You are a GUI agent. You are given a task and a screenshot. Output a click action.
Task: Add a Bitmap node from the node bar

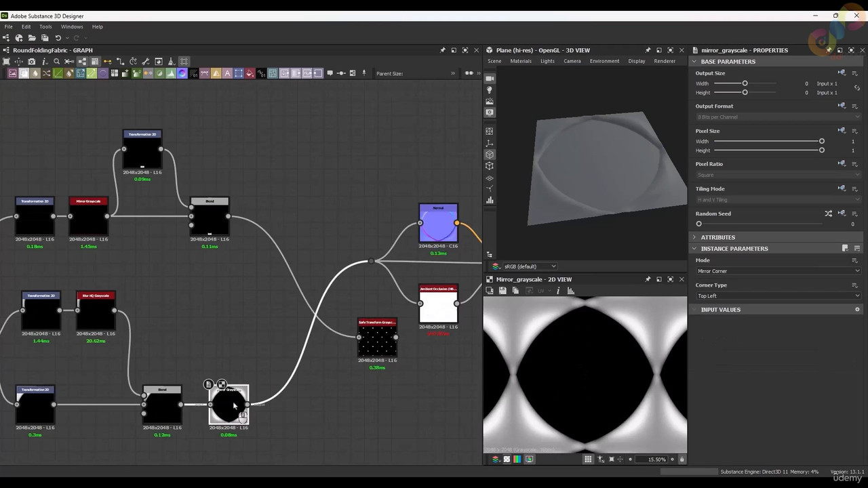coord(12,73)
